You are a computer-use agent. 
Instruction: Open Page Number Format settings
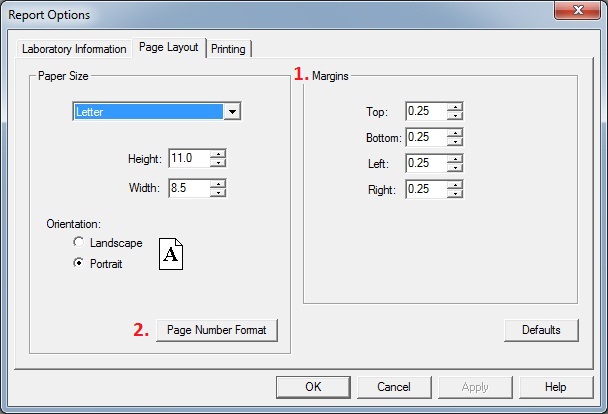(217, 330)
